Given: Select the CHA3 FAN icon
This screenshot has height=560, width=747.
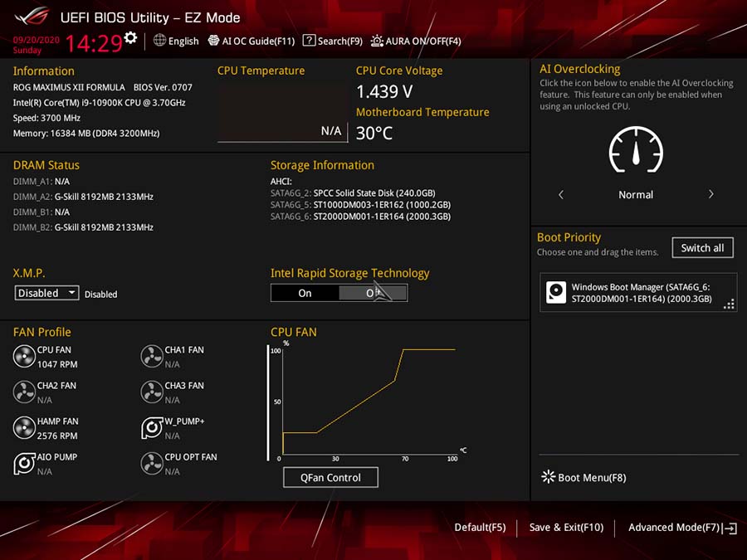Looking at the screenshot, I should pyautogui.click(x=152, y=392).
